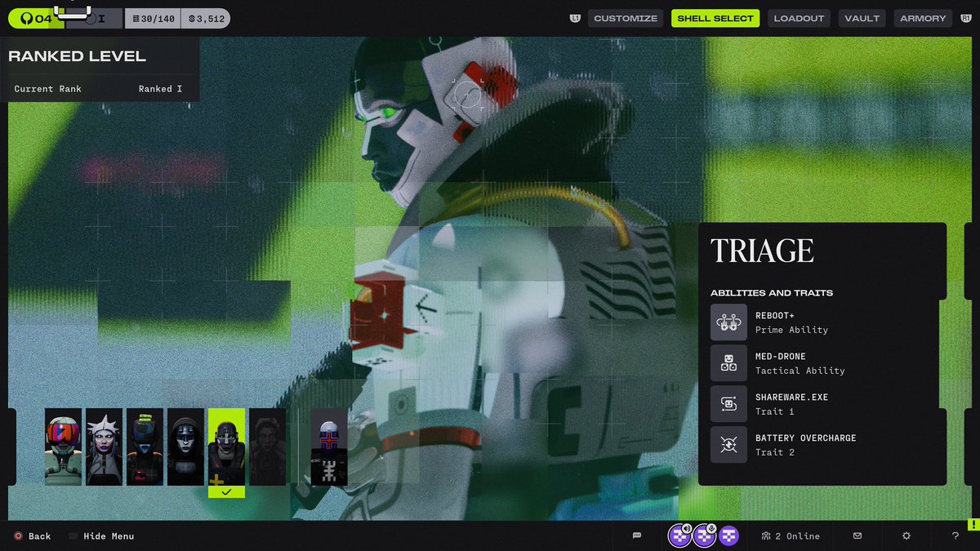Click the yellow exclamation alert badge
The width and height of the screenshot is (980, 551).
(x=973, y=524)
